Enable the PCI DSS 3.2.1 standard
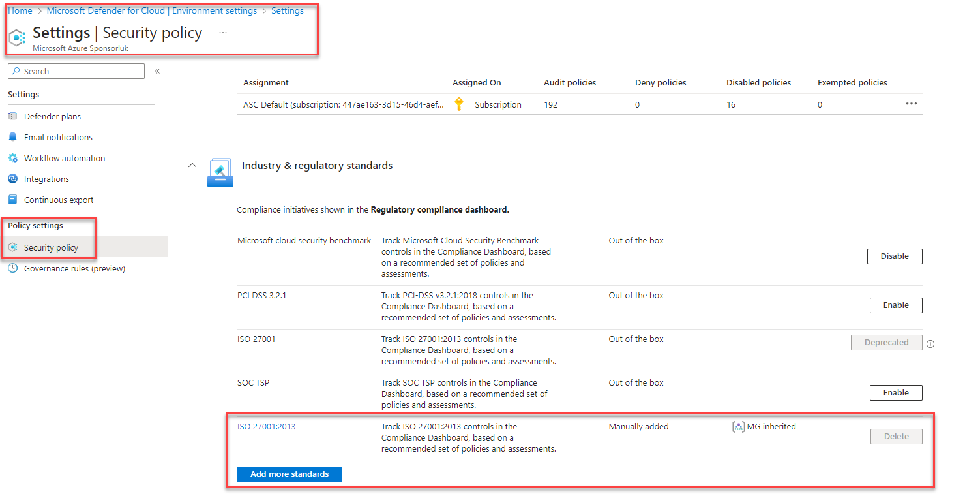This screenshot has width=980, height=496. (x=895, y=305)
